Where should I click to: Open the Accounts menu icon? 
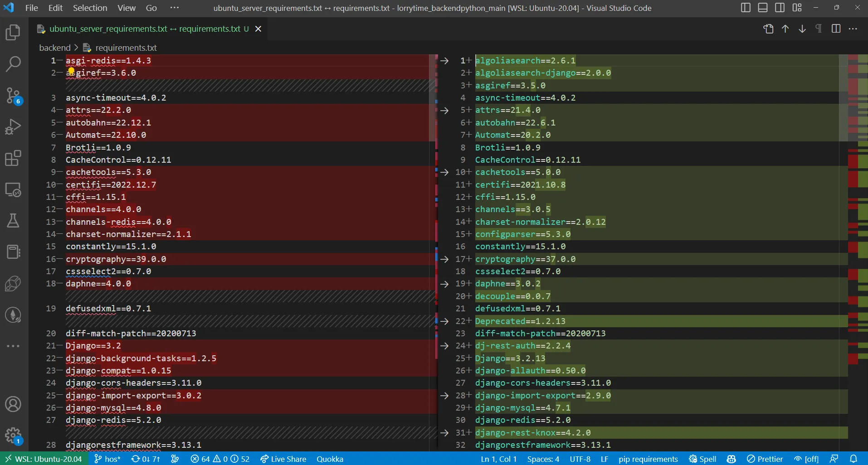point(13,404)
